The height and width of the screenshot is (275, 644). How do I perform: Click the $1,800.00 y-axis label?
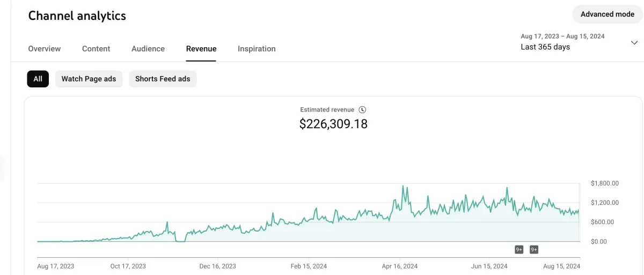point(604,183)
